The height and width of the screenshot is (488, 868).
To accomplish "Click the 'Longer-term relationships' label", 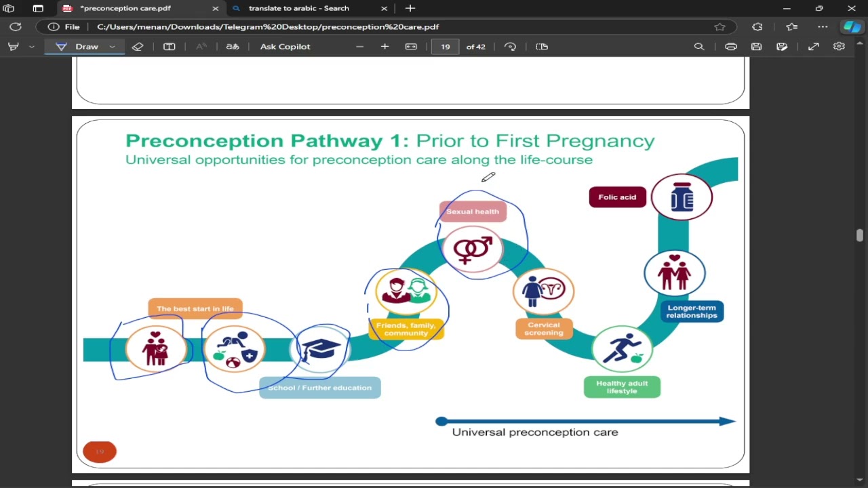I will [692, 312].
